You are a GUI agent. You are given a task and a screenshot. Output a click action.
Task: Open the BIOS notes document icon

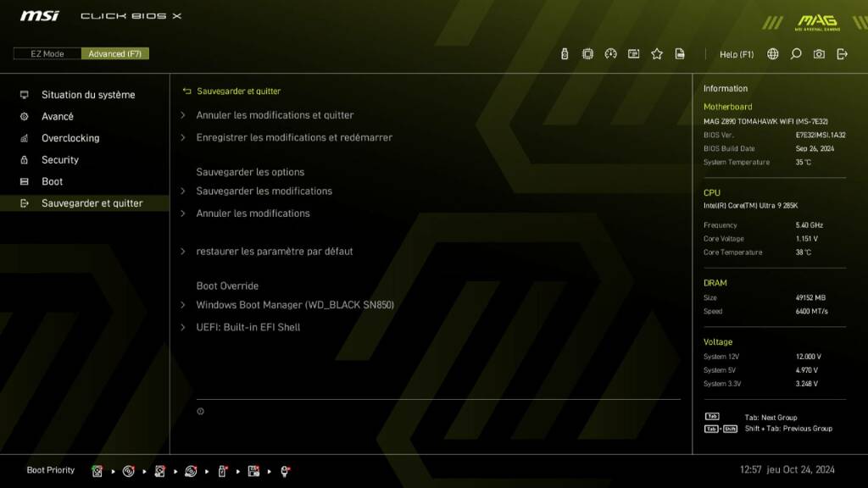coord(679,53)
